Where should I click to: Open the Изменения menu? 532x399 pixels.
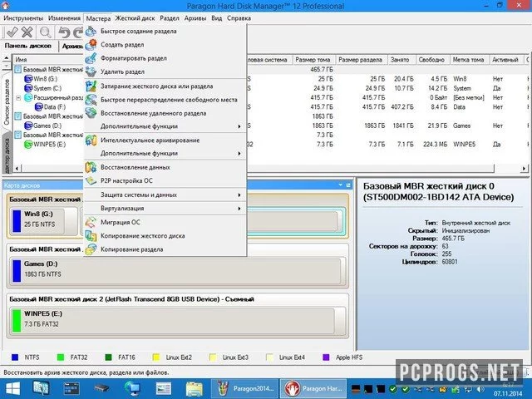click(64, 18)
